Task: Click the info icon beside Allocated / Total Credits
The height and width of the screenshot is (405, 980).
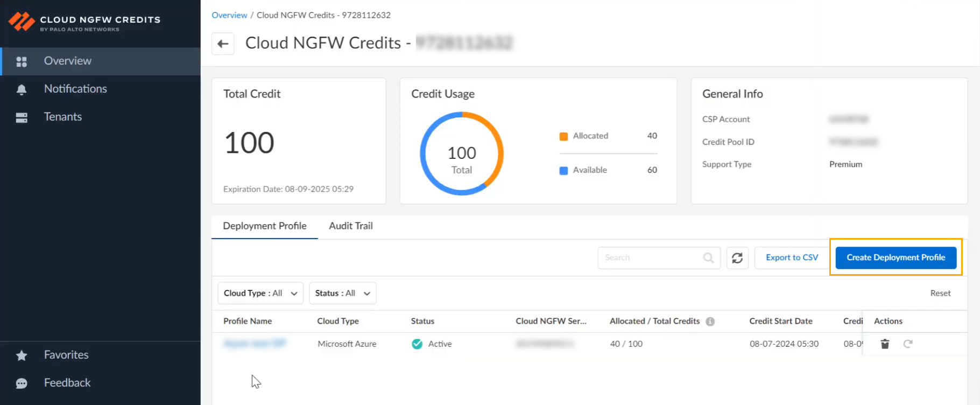Action: point(710,322)
